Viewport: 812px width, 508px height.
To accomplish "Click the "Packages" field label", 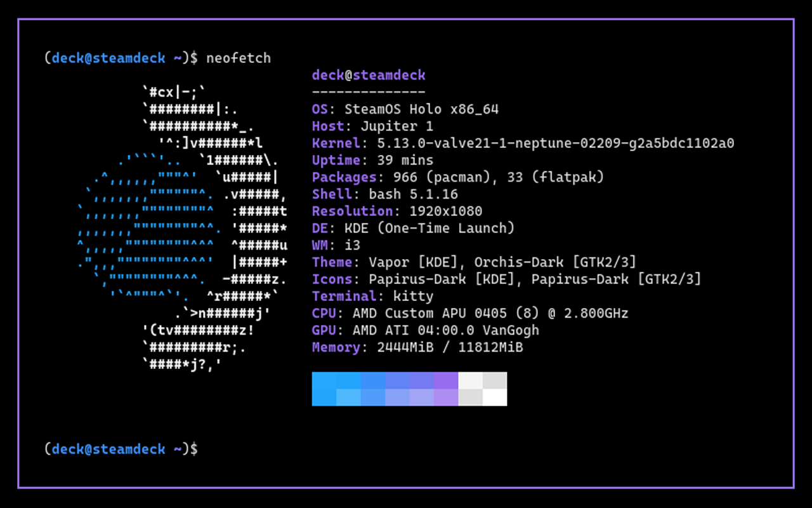I will (344, 177).
